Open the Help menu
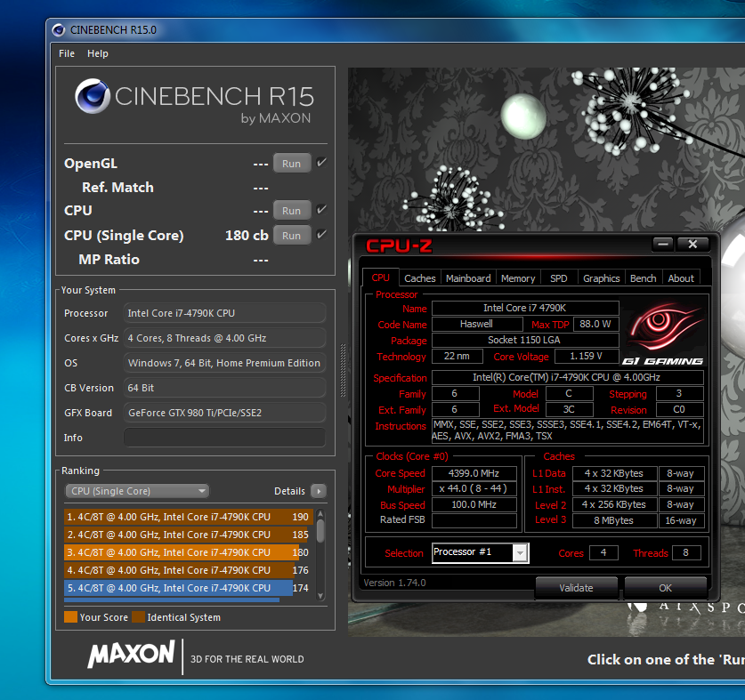 coord(97,53)
